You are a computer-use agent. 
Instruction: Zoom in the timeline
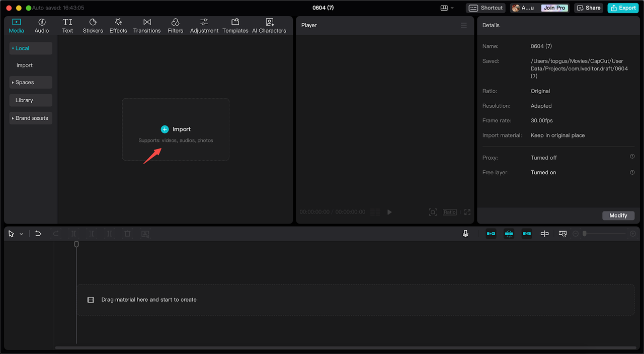[633, 234]
